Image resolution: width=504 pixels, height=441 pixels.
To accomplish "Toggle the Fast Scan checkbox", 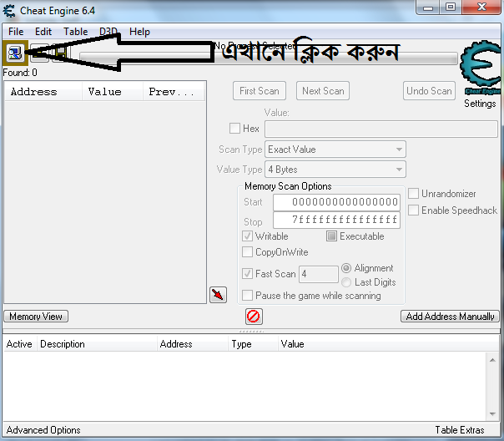I will point(247,274).
